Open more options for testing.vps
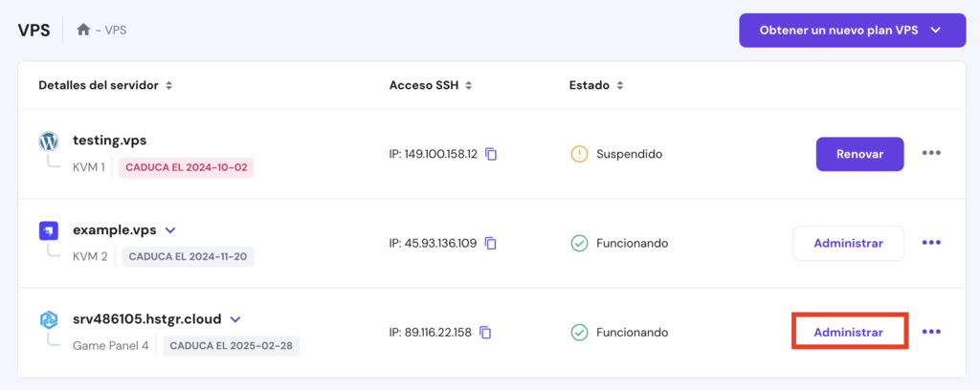The width and height of the screenshot is (980, 390). tap(931, 154)
